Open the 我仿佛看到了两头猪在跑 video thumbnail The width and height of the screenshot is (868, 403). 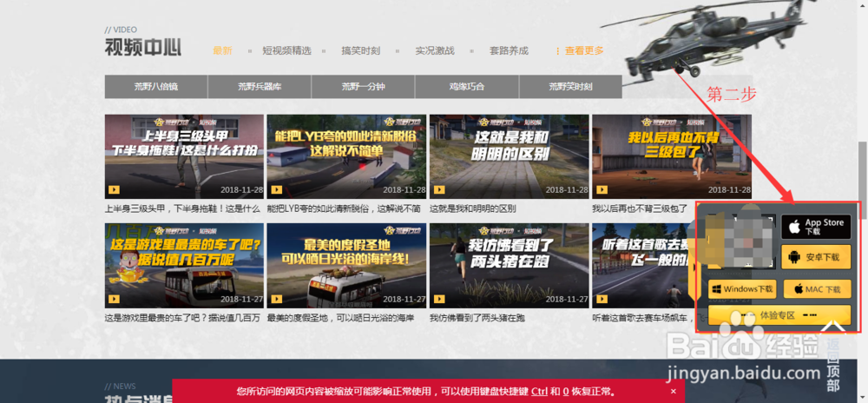(x=510, y=266)
